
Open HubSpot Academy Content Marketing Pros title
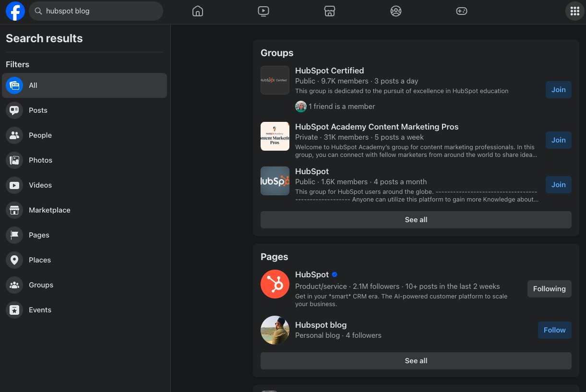tap(377, 127)
